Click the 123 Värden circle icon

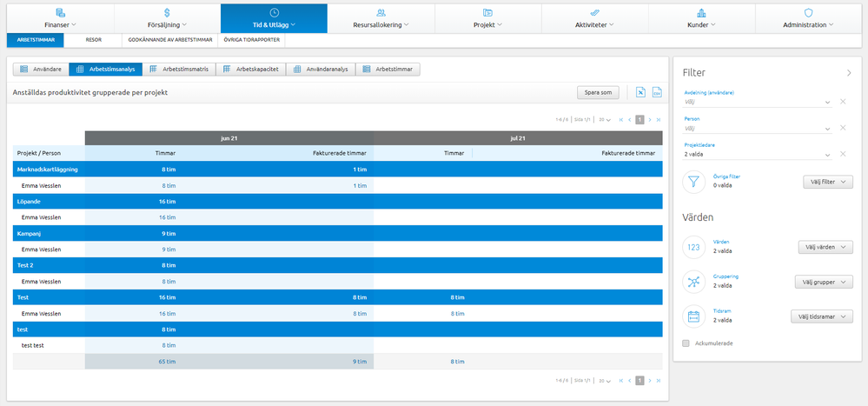pos(693,248)
